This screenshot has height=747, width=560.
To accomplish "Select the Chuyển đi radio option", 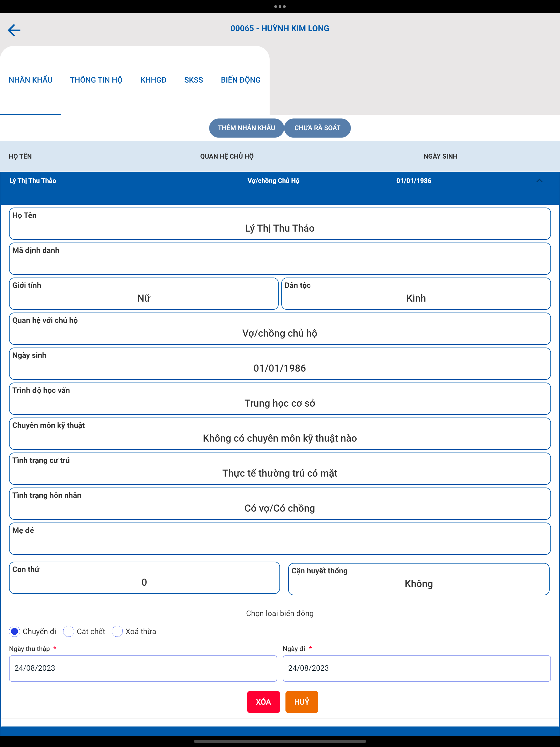I will tap(14, 631).
